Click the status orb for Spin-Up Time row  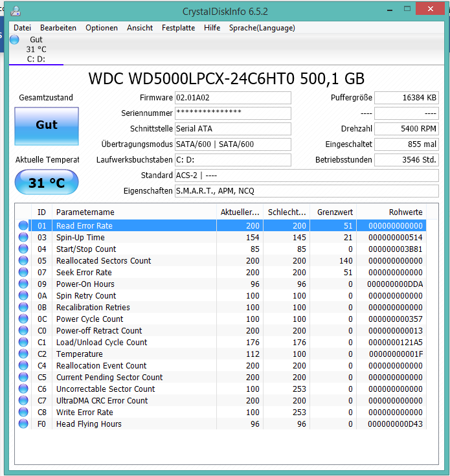[x=23, y=237]
